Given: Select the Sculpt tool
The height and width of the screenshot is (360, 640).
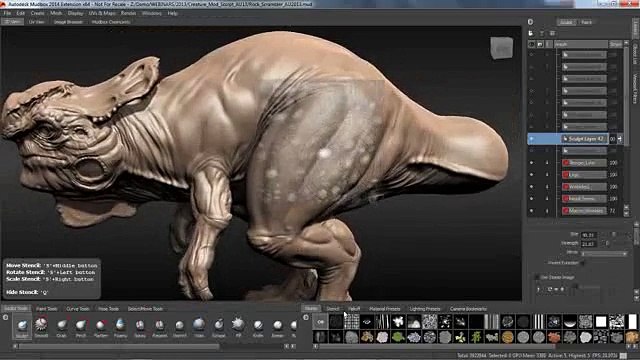Looking at the screenshot, I should 22,327.
